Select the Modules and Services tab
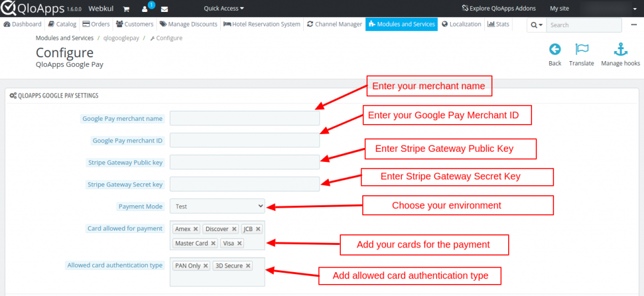This screenshot has width=644, height=296. point(402,25)
